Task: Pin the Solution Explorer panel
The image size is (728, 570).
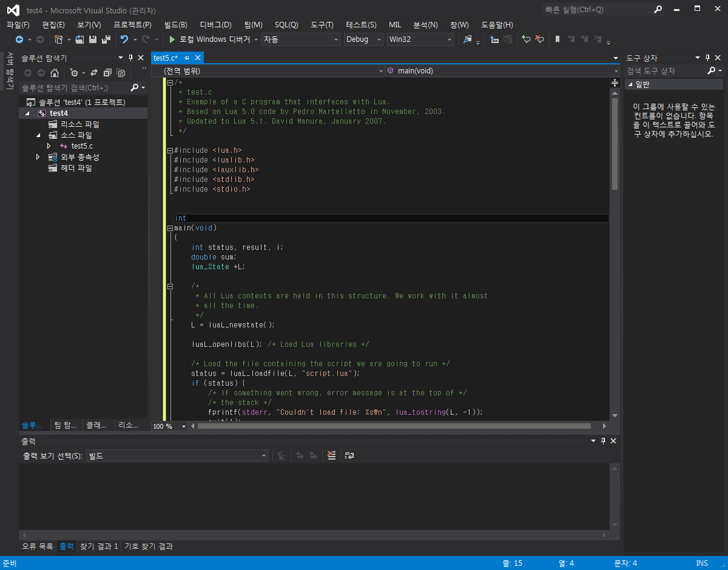Action: [x=130, y=58]
